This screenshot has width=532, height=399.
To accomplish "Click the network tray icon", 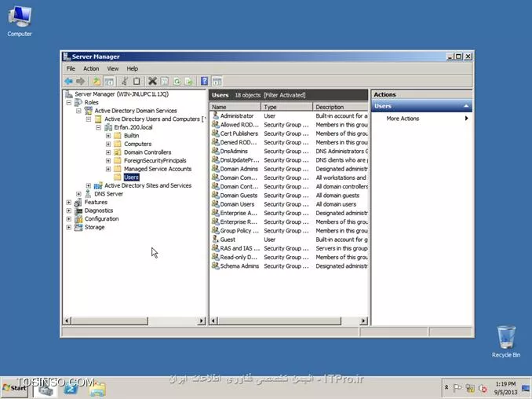I will pos(470,388).
